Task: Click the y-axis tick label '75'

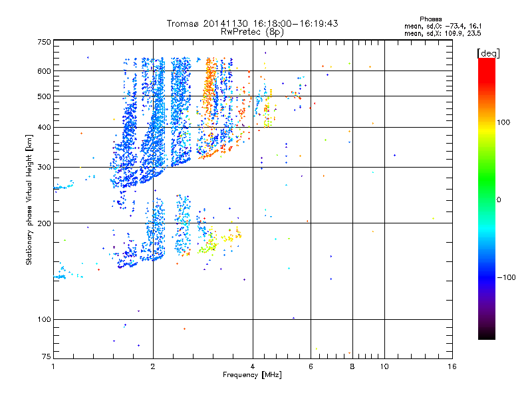Action: tap(47, 356)
